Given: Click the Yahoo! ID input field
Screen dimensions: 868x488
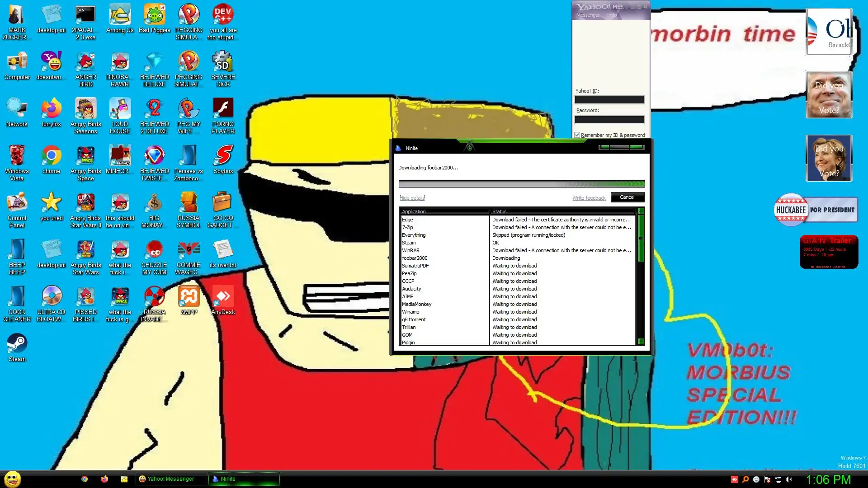Looking at the screenshot, I should click(x=609, y=100).
